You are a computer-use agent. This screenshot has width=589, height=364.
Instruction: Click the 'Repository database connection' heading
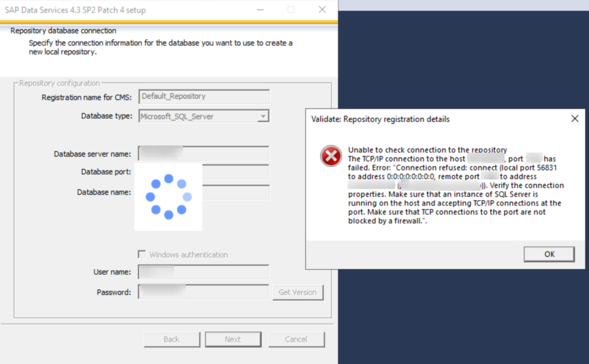[63, 31]
